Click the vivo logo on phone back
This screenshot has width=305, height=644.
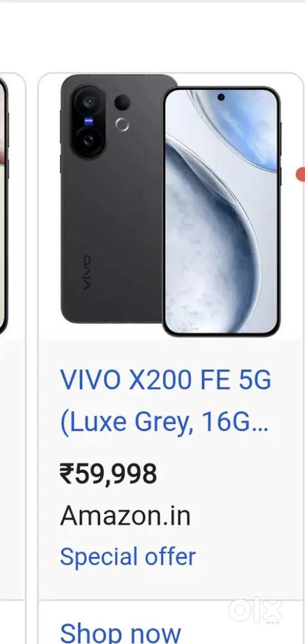coord(86,272)
